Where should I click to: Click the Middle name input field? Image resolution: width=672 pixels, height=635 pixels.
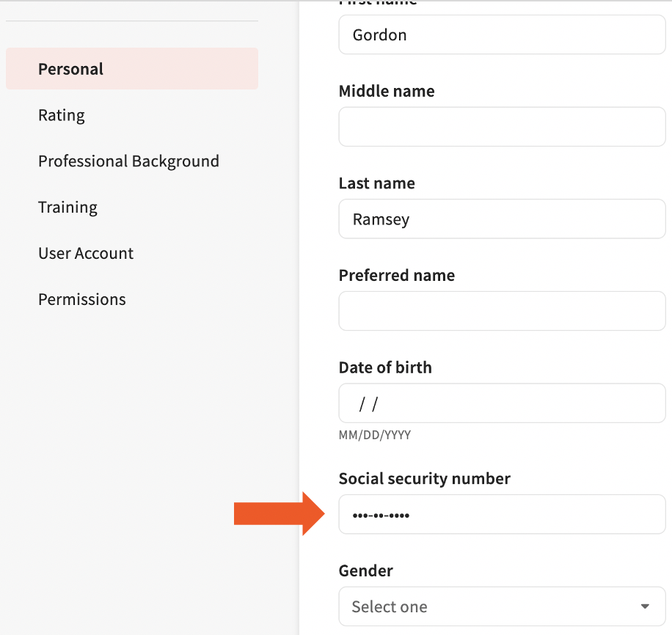[502, 126]
